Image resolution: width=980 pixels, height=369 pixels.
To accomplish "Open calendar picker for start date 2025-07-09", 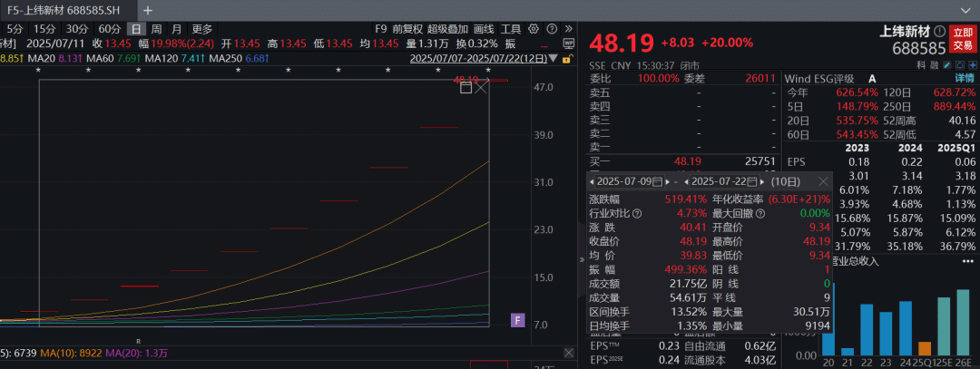I will tap(659, 182).
